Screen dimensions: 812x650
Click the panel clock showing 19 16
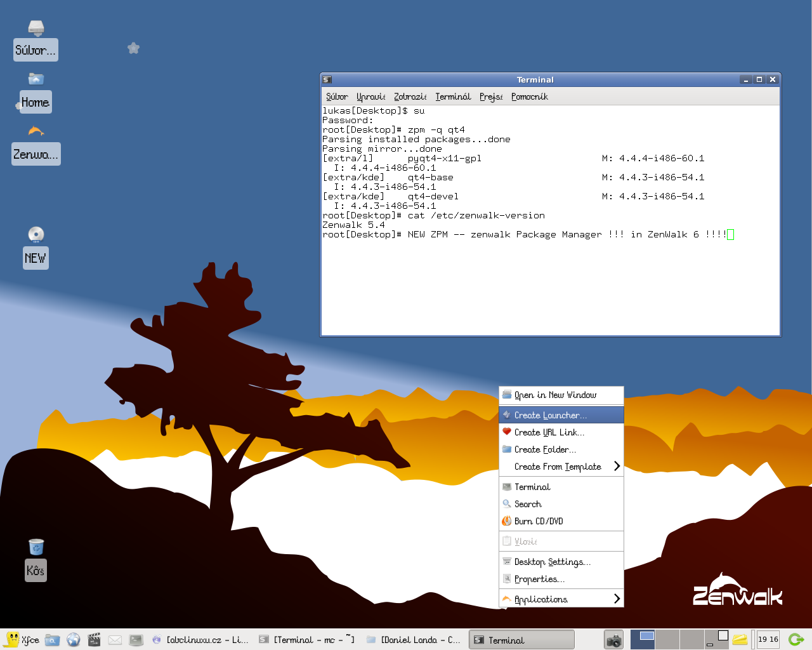click(768, 639)
